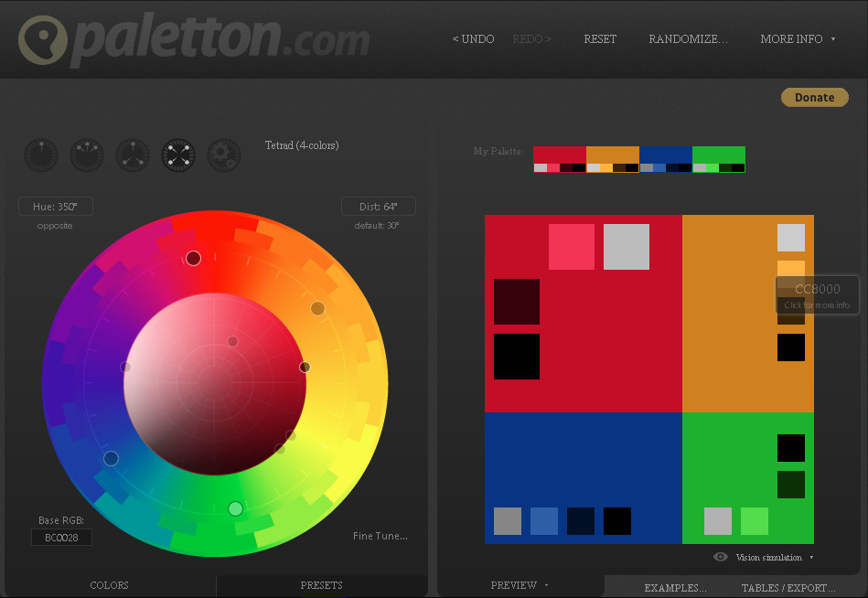Click the dark navy square in blue panel
The height and width of the screenshot is (598, 868).
point(581,521)
